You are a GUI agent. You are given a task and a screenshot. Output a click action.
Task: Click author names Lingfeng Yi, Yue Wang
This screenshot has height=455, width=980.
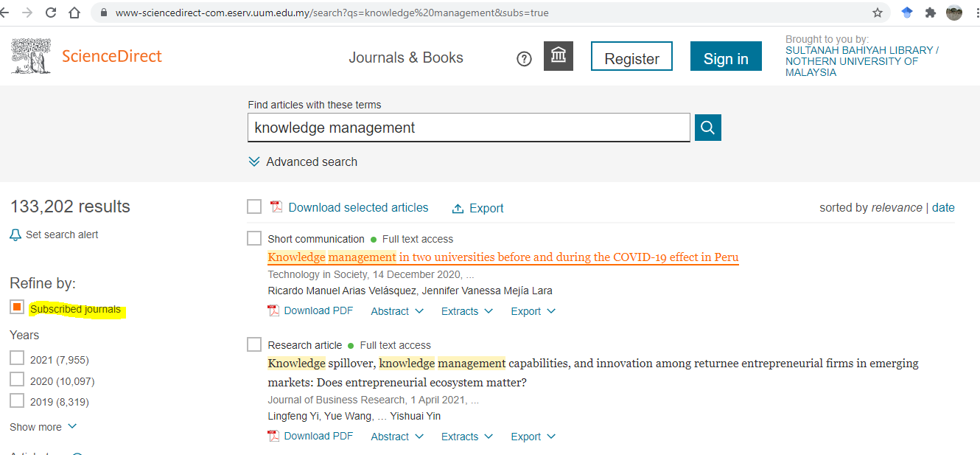(x=321, y=416)
